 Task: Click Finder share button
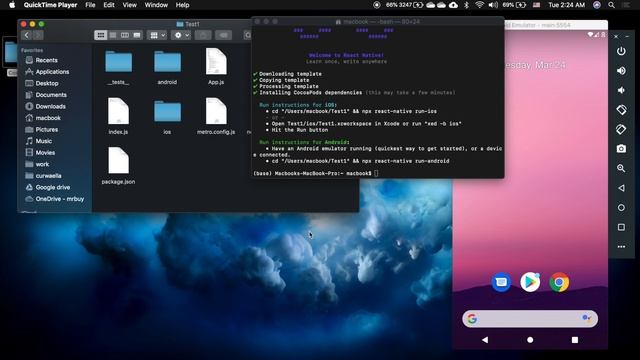tap(203, 35)
